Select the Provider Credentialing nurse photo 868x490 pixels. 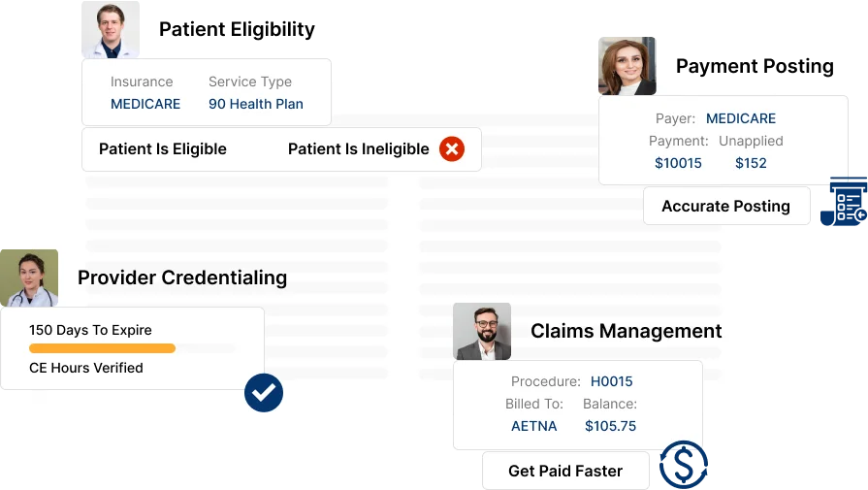click(x=29, y=278)
